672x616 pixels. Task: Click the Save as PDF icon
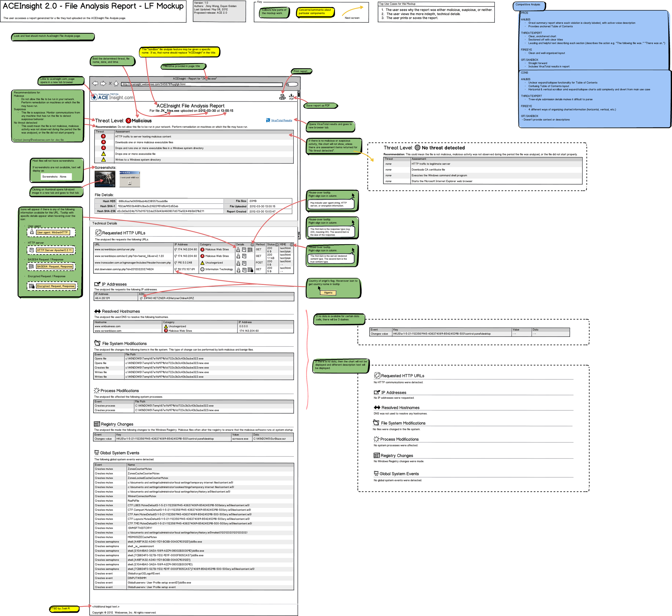[x=291, y=96]
